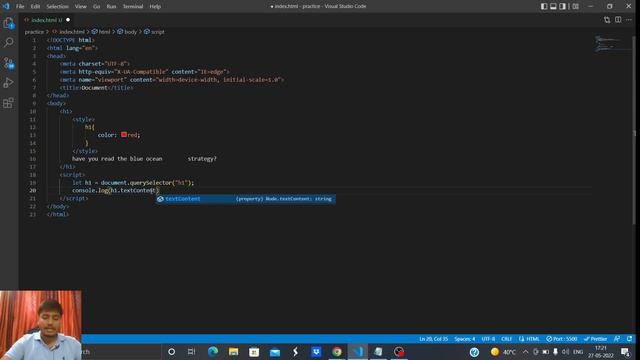Split the editor to the right
Viewport: 640px width, 360px height.
click(618, 20)
